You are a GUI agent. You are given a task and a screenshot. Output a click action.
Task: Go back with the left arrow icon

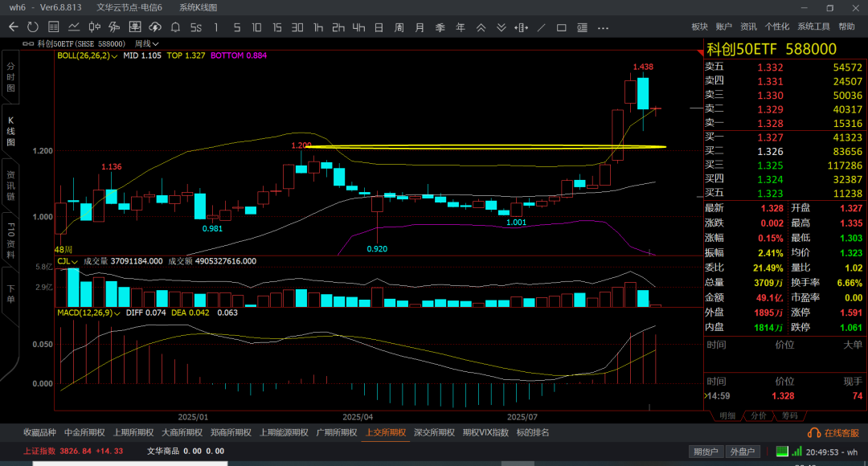(14, 27)
